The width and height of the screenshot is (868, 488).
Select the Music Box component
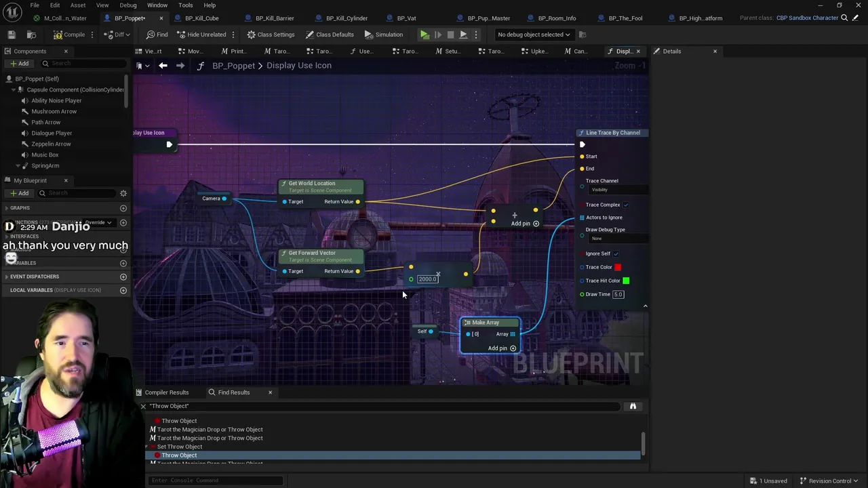[x=45, y=155]
